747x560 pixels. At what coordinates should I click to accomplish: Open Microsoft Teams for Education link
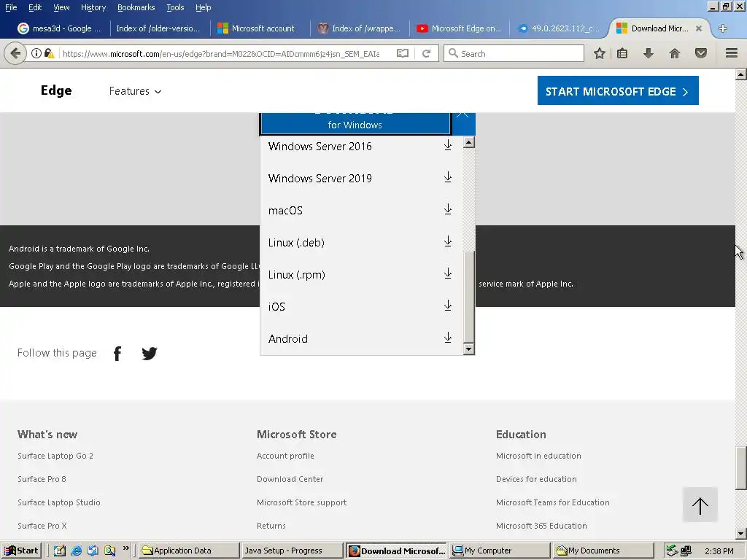pos(553,502)
